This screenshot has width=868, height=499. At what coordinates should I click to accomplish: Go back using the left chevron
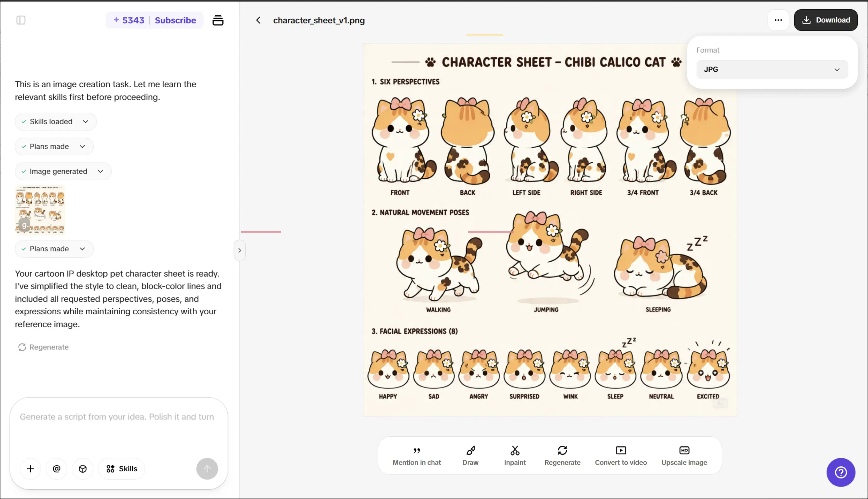[258, 20]
